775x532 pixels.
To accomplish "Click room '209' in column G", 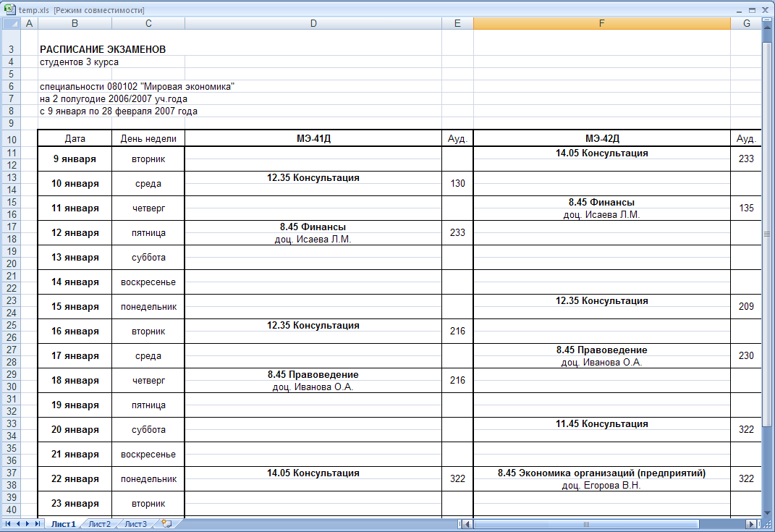I will click(746, 307).
